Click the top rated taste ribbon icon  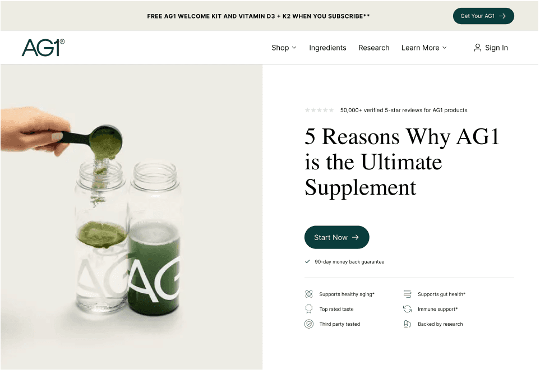[309, 308]
